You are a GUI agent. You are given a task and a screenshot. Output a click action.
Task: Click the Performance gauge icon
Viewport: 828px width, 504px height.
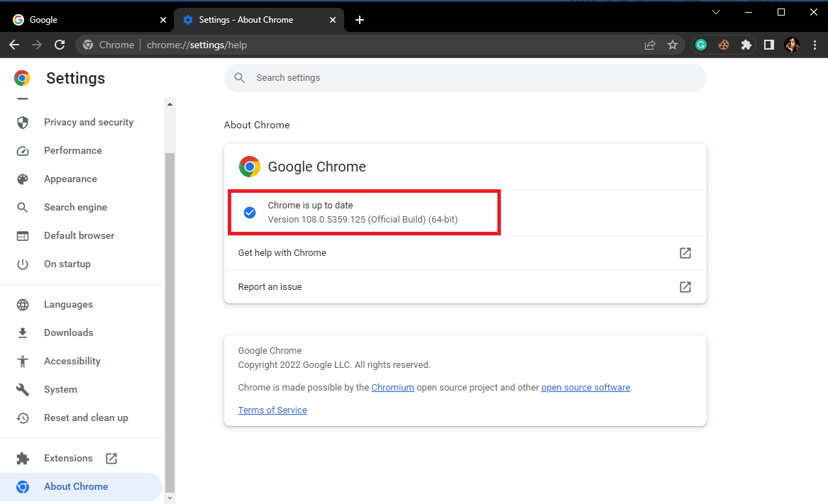[23, 151]
